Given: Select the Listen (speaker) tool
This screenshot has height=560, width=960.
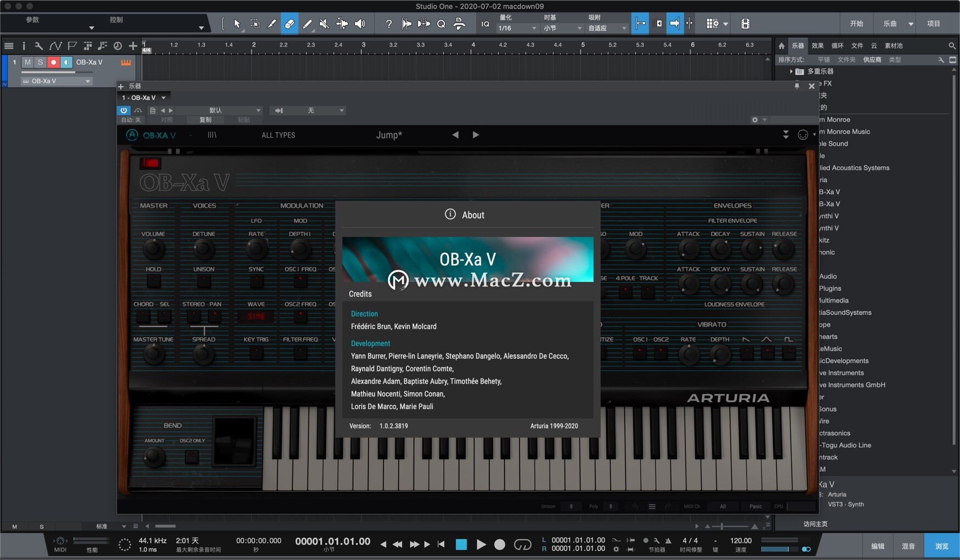Looking at the screenshot, I should [360, 24].
